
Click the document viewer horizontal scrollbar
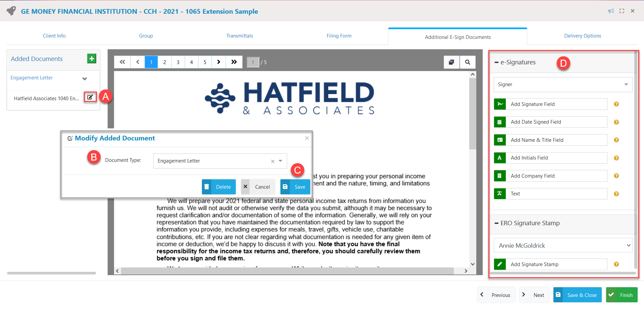[x=287, y=271]
